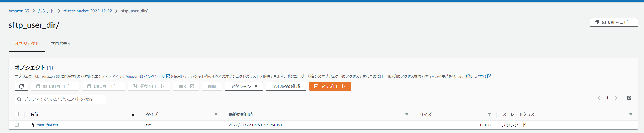Click the search magnifier icon

pyautogui.click(x=19, y=99)
